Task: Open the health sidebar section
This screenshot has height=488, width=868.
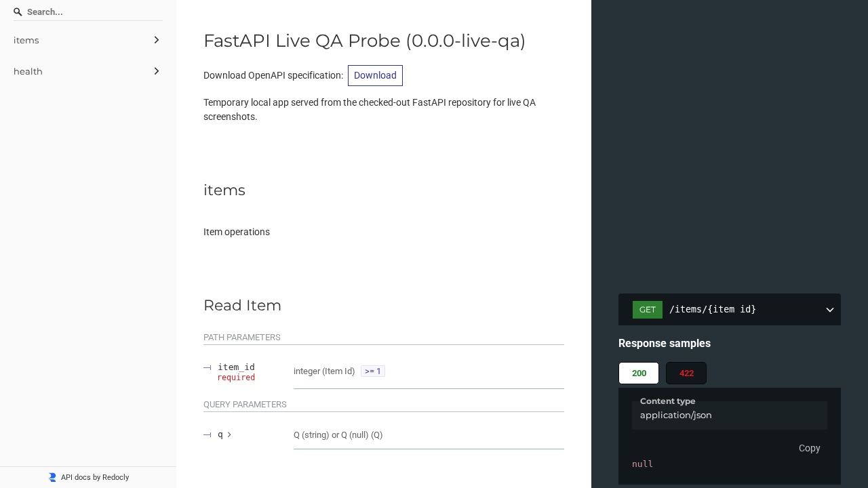Action: point(88,71)
